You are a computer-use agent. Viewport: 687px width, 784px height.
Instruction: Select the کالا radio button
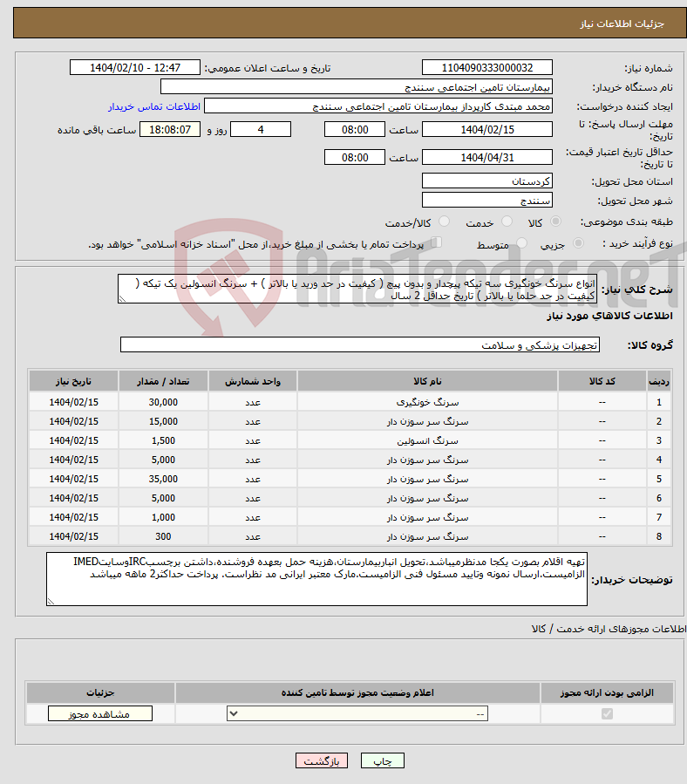click(x=555, y=222)
